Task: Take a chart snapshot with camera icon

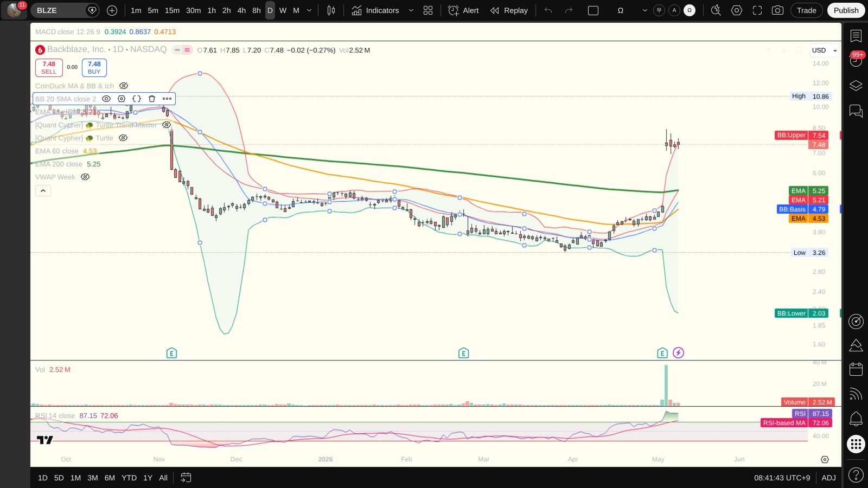Action: click(x=777, y=10)
